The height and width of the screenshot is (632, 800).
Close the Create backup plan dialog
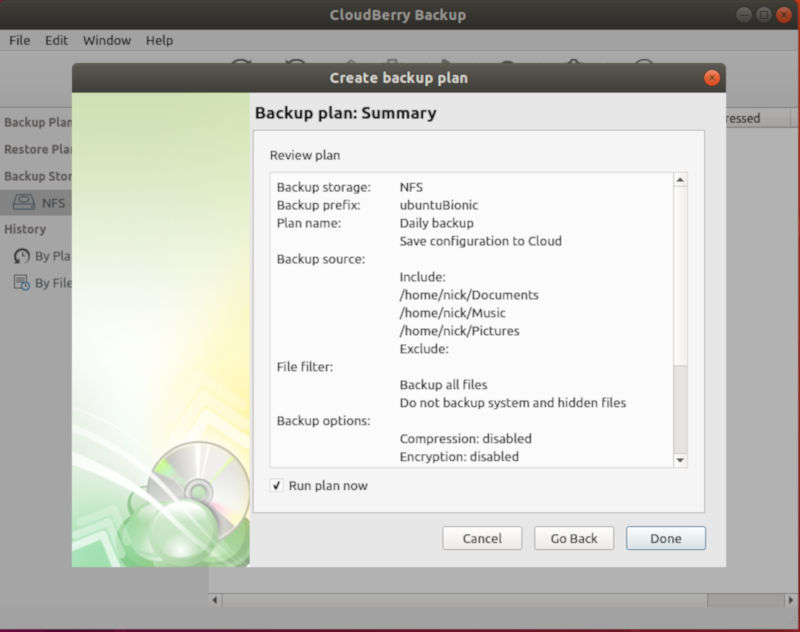coord(712,78)
